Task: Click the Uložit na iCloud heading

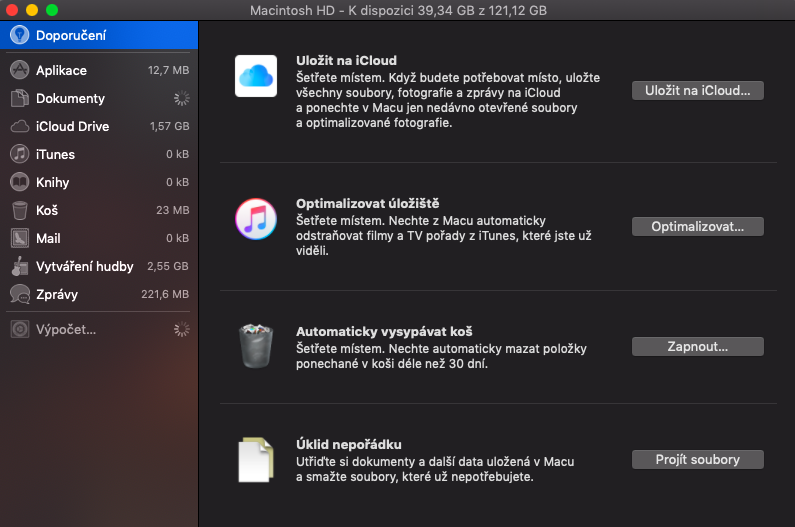Action: point(346,60)
